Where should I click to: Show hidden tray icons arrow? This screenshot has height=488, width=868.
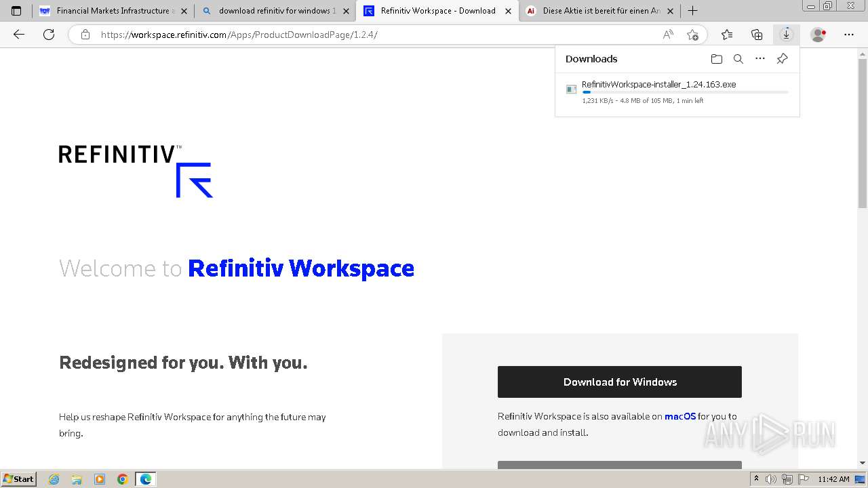756,479
